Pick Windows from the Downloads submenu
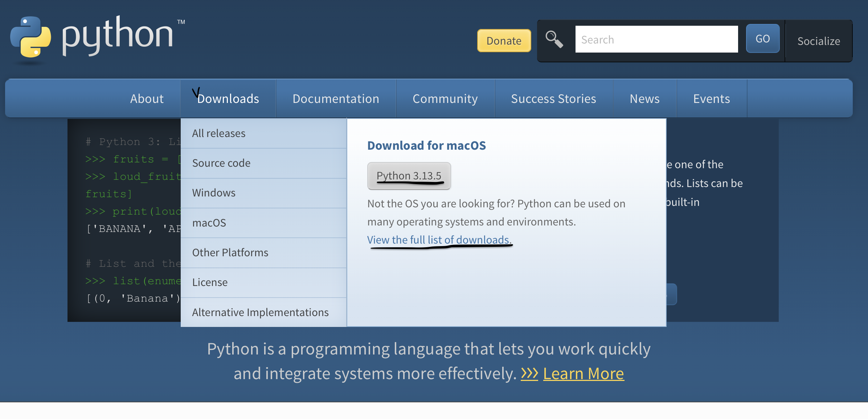This screenshot has height=419, width=868. pyautogui.click(x=214, y=193)
